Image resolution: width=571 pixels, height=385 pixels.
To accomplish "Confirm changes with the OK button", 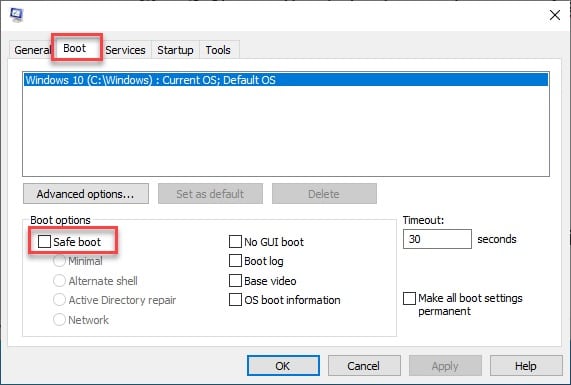I will pos(283,366).
